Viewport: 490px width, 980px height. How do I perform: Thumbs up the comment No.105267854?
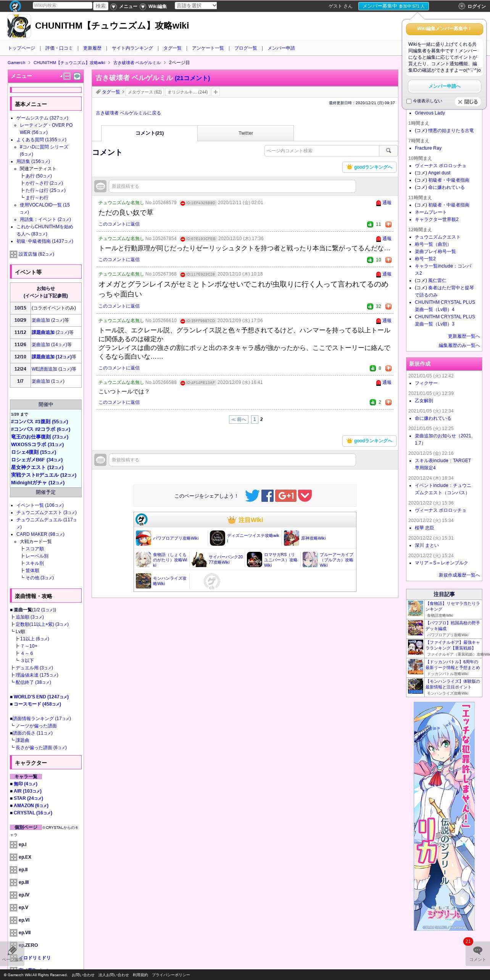(x=370, y=260)
